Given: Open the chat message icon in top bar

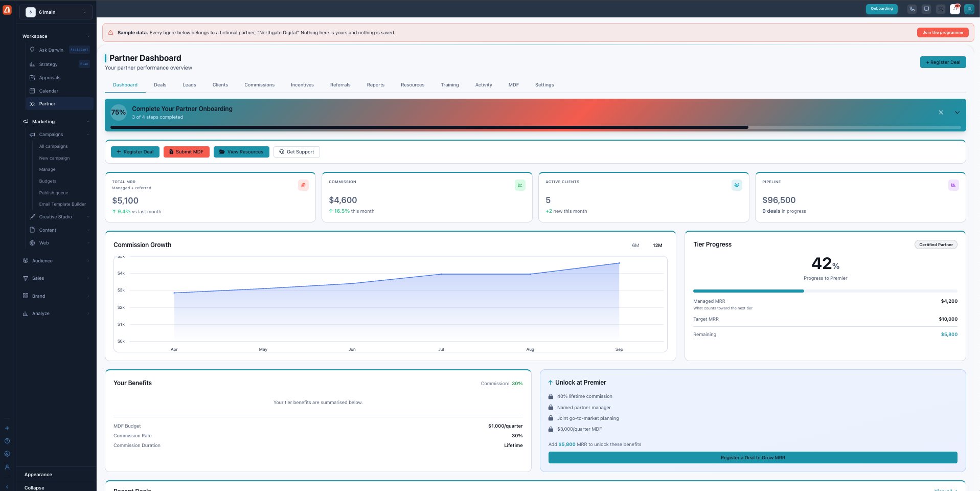Looking at the screenshot, I should pos(926,9).
